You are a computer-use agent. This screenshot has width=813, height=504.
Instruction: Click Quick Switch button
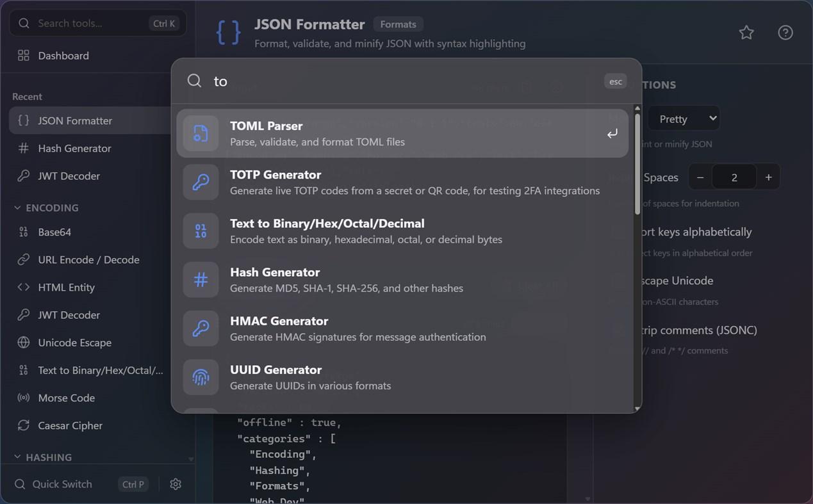(x=81, y=484)
